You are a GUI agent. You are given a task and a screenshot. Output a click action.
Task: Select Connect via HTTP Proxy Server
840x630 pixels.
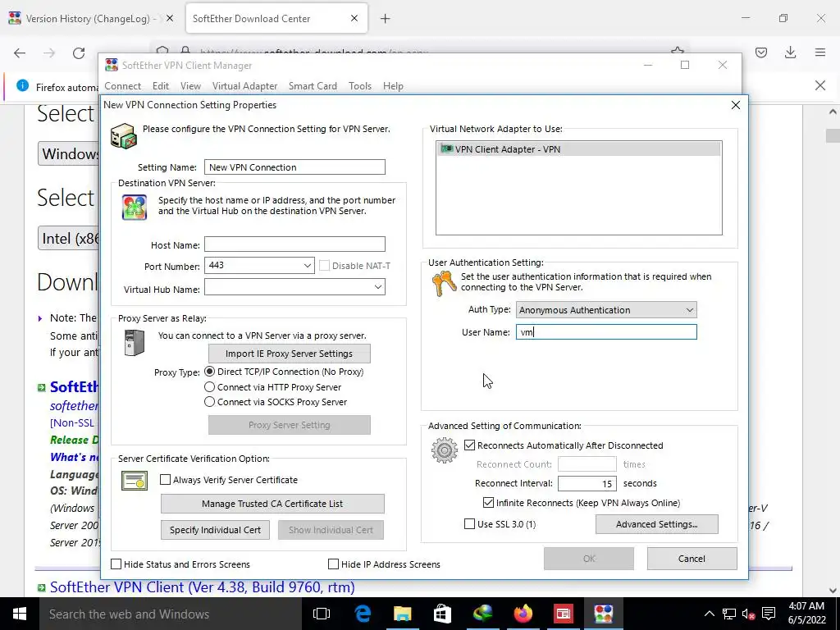209,387
